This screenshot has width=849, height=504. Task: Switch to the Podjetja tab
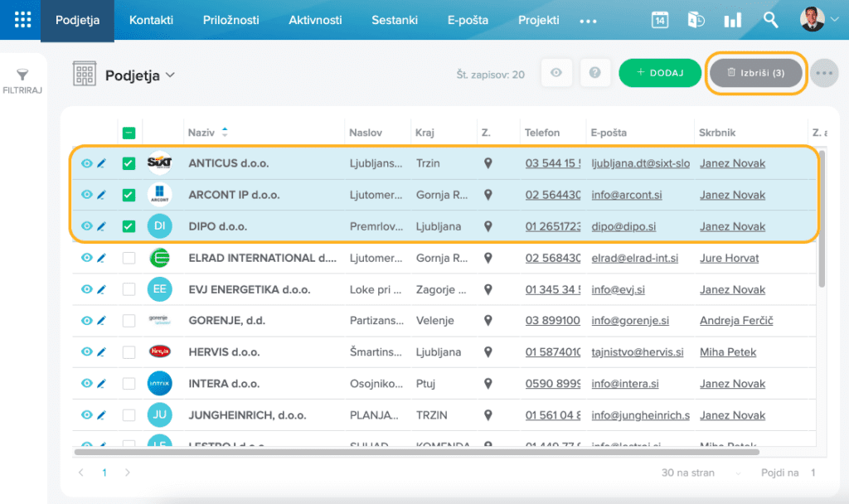pos(77,20)
